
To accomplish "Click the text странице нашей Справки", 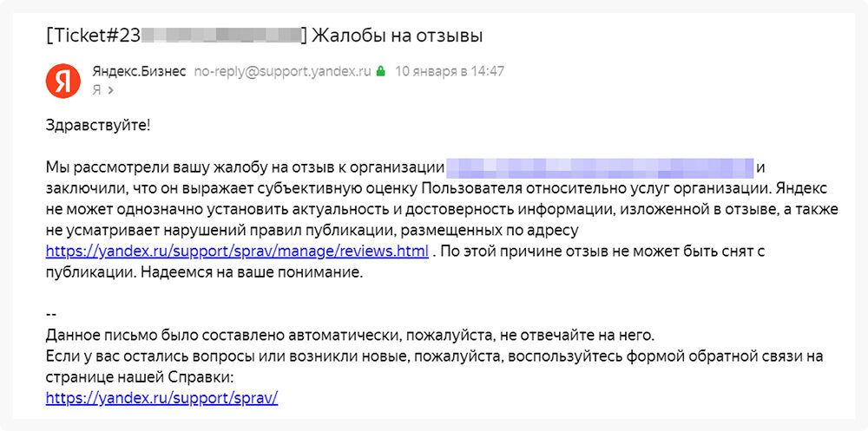I will point(140,377).
